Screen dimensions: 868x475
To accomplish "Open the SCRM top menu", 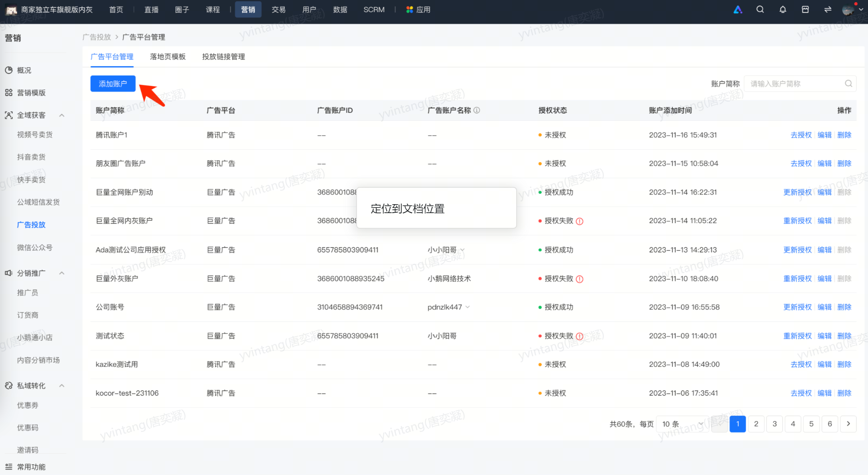I will tap(374, 10).
